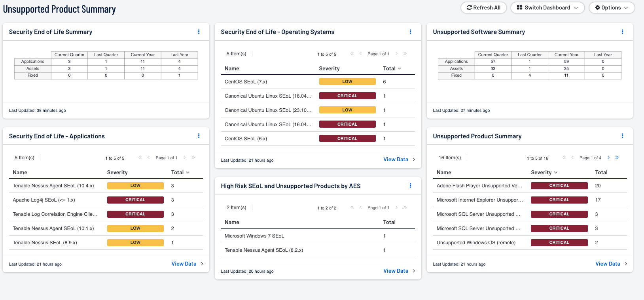Click Unsupported Software Assets Current Quarter value 33

[493, 68]
